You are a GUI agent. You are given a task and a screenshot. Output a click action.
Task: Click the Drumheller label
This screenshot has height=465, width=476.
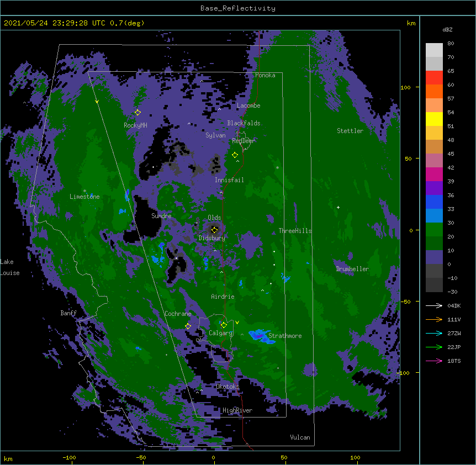click(352, 269)
